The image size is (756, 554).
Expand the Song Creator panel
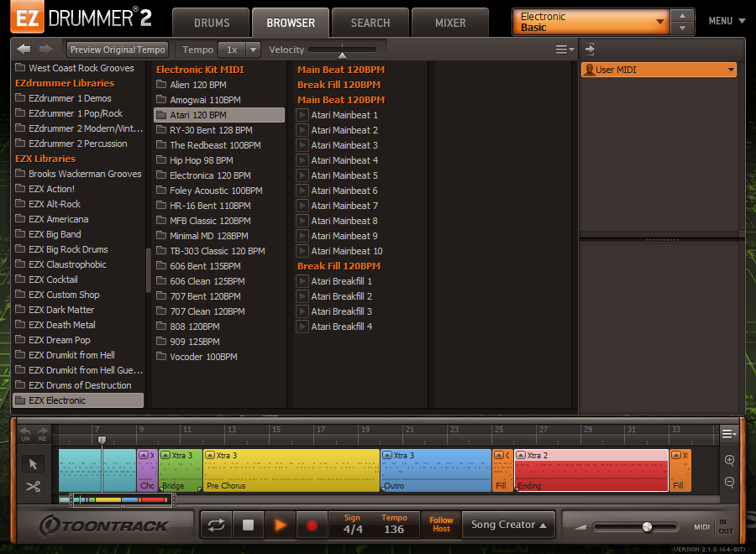pyautogui.click(x=509, y=525)
